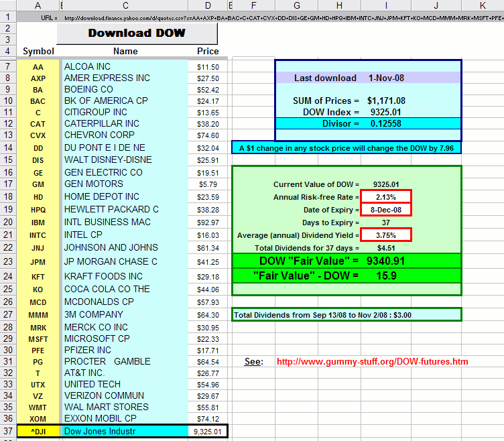Select column H header

[x=339, y=5]
